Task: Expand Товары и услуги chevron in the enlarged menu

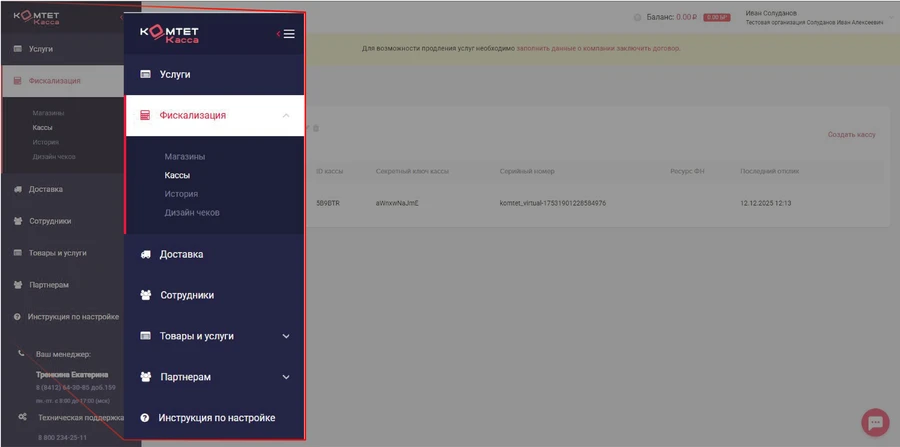Action: pyautogui.click(x=286, y=337)
